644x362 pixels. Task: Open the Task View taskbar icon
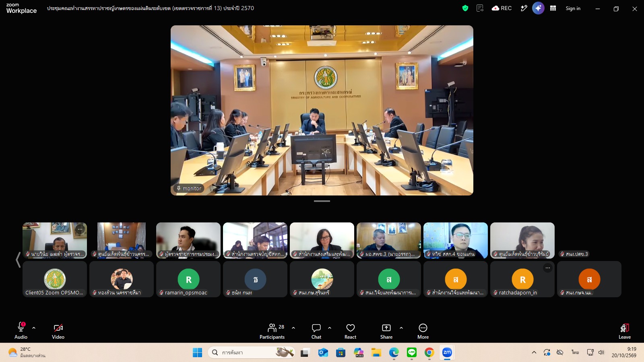click(x=305, y=353)
